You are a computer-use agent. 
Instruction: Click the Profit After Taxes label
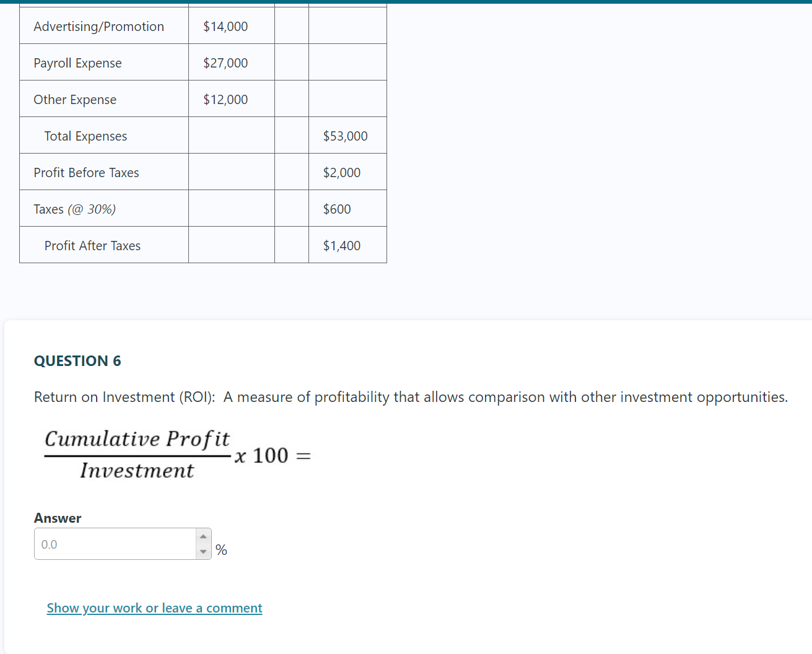tap(92, 245)
